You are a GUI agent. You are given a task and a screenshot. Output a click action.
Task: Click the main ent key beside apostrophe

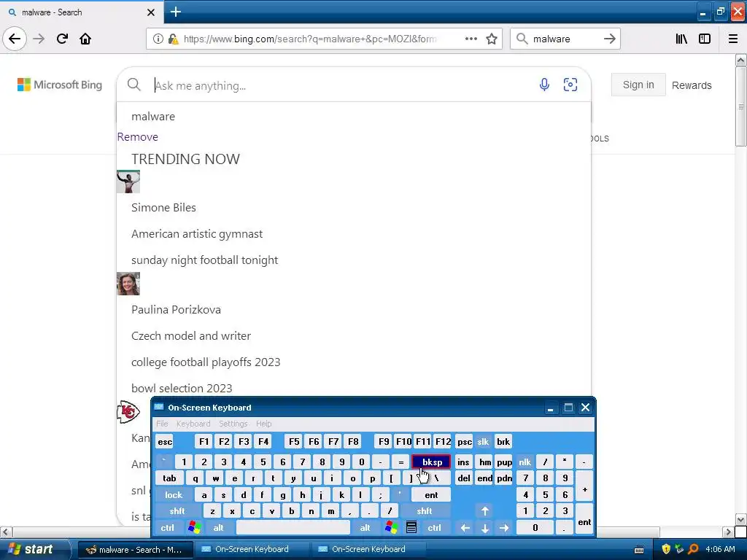click(x=431, y=495)
